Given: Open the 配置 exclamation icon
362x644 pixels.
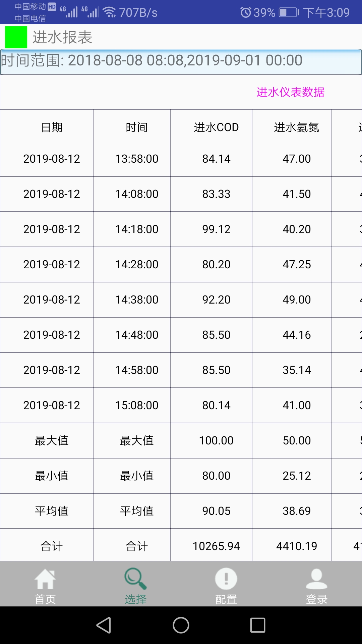Looking at the screenshot, I should [226, 579].
